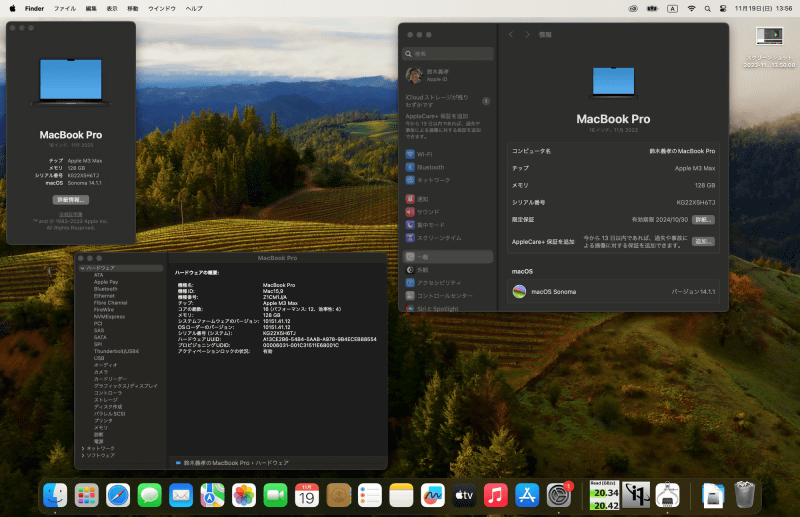
Task: Open the Music app in the Dock
Action: (x=494, y=494)
